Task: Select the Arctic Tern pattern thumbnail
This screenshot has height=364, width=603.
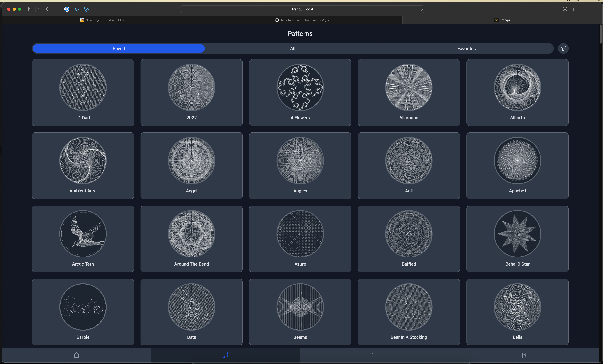Action: [x=83, y=234]
